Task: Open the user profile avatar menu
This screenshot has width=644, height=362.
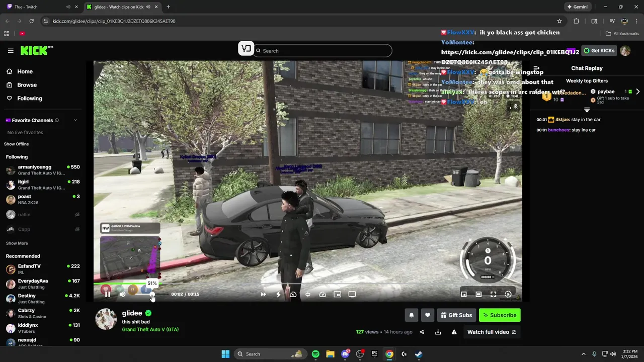Action: click(x=625, y=51)
